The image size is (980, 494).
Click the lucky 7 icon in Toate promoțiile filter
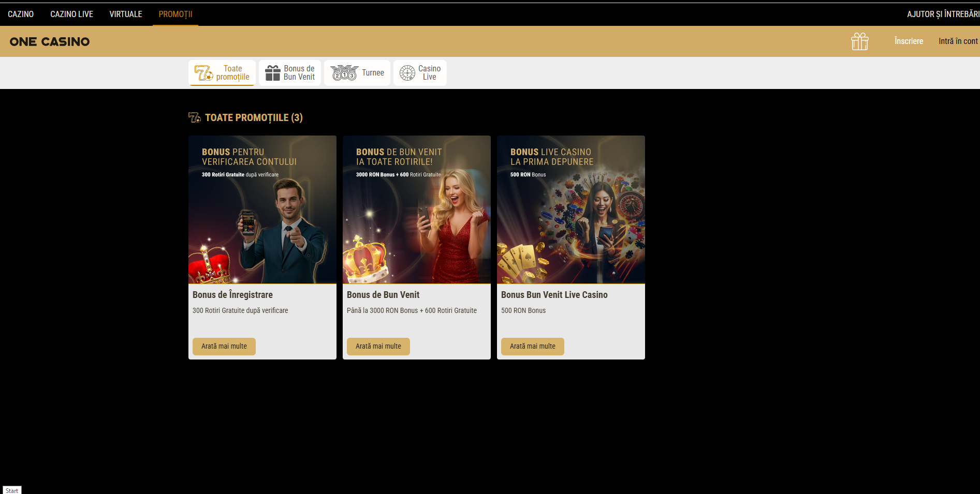[203, 73]
